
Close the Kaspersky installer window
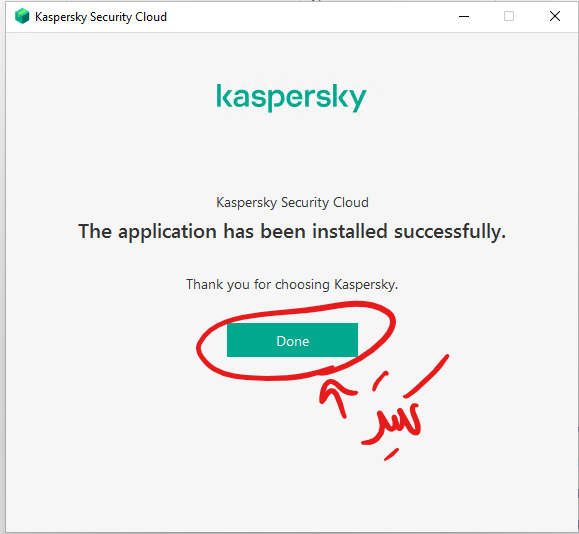(555, 16)
